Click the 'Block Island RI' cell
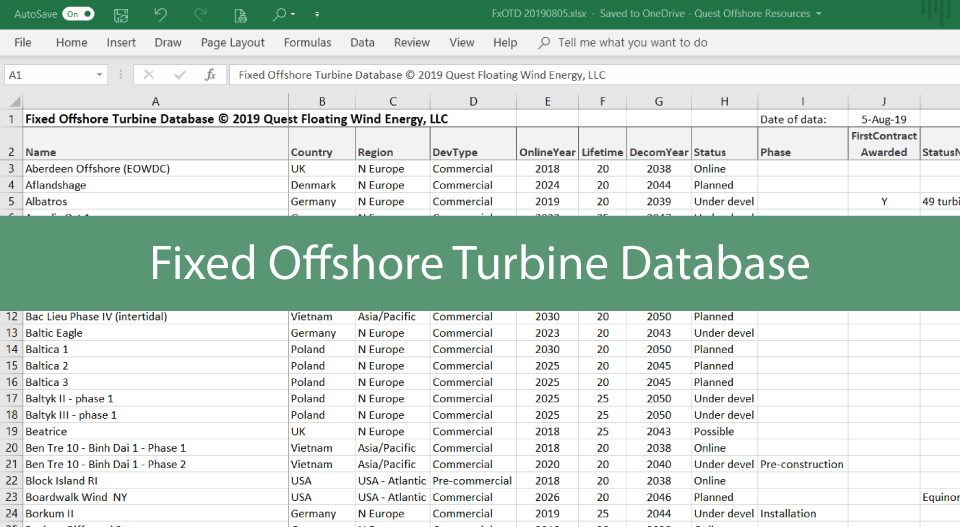The width and height of the screenshot is (960, 527). (x=156, y=481)
